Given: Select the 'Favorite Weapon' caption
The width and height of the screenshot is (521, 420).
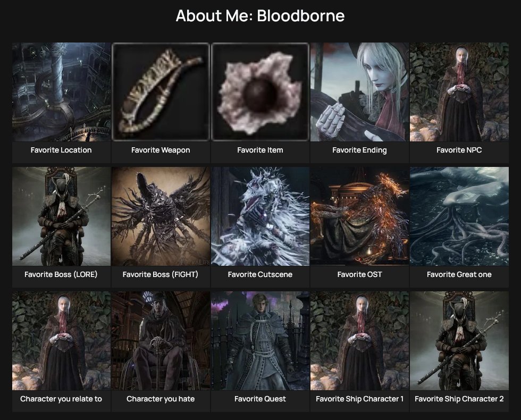Looking at the screenshot, I should [x=161, y=150].
